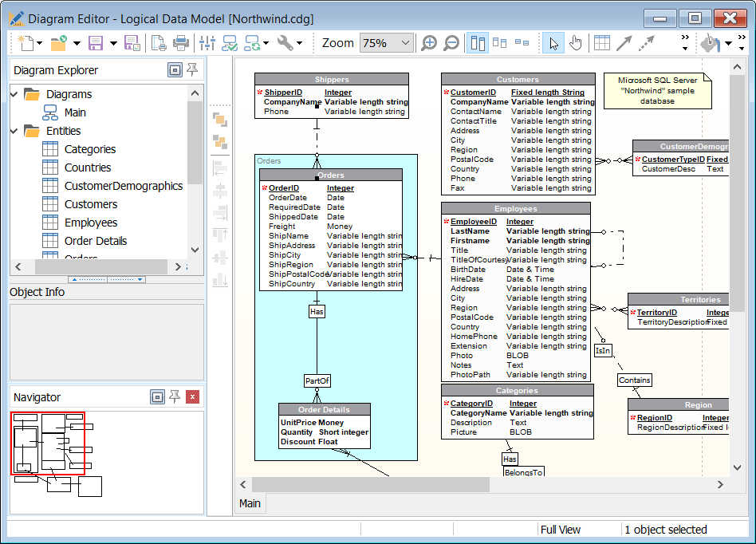Pin the Diagram Explorer panel
The height and width of the screenshot is (544, 756).
point(192,70)
